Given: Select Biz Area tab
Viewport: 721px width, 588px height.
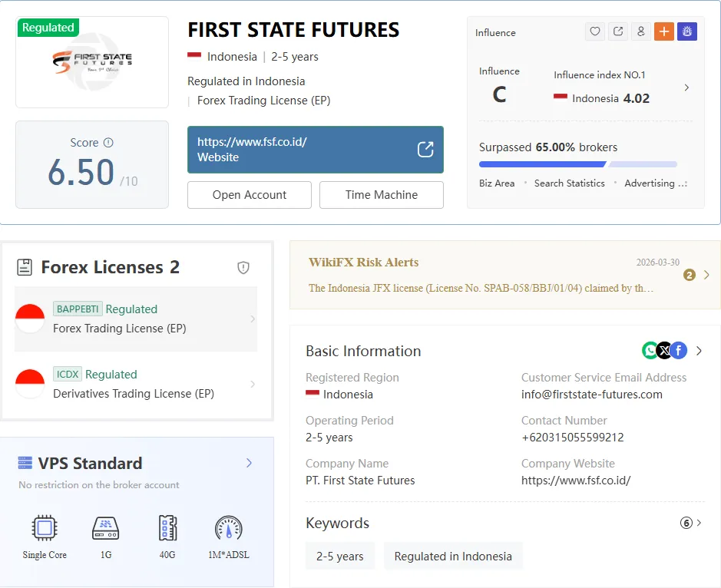Looking at the screenshot, I should [497, 183].
